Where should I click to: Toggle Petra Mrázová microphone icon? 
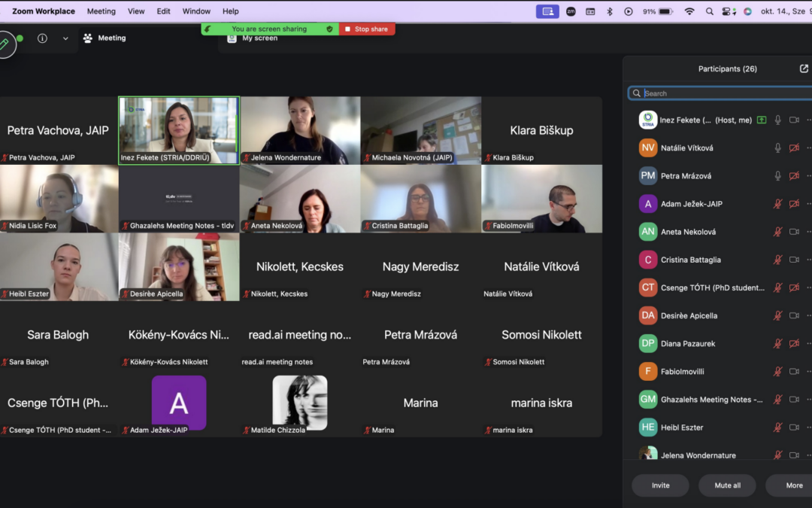pyautogui.click(x=778, y=175)
